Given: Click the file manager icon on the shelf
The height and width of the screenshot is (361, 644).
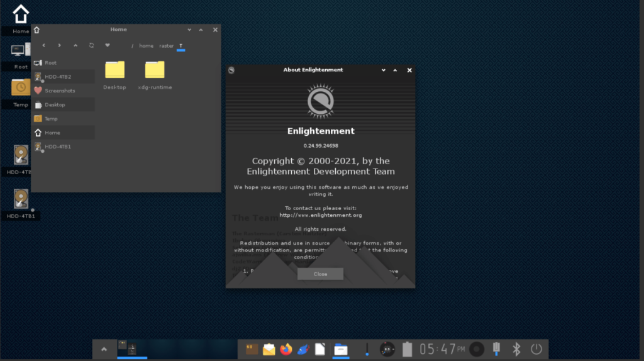Looking at the screenshot, I should tap(340, 350).
